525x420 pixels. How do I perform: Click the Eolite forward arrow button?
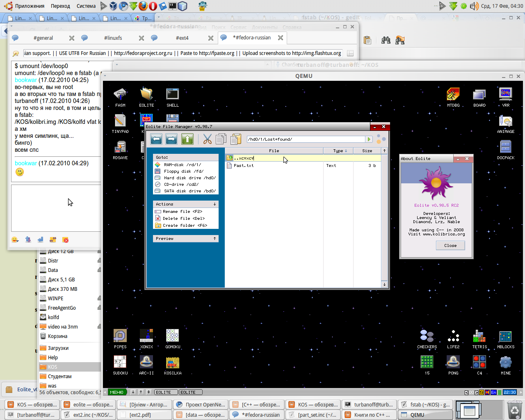171,139
